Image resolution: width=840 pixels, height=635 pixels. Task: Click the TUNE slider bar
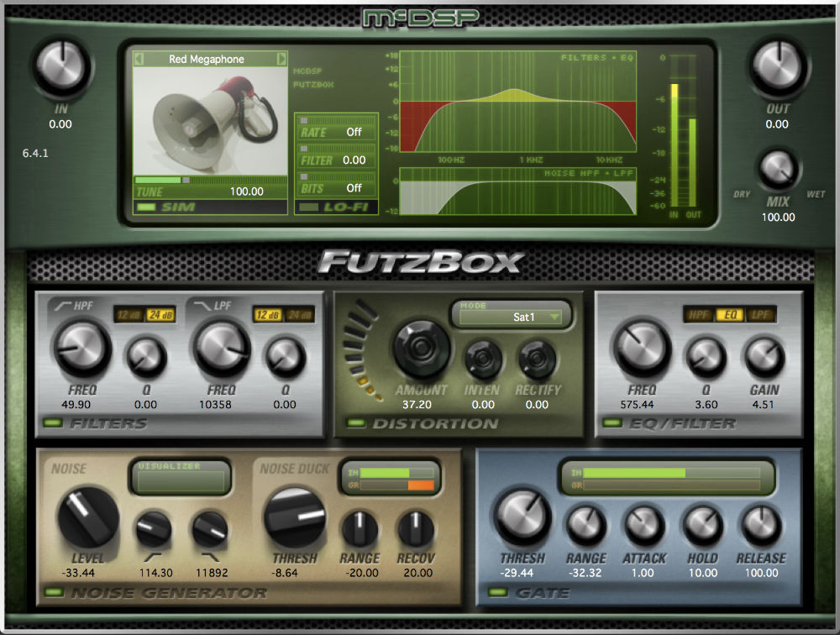pos(210,180)
